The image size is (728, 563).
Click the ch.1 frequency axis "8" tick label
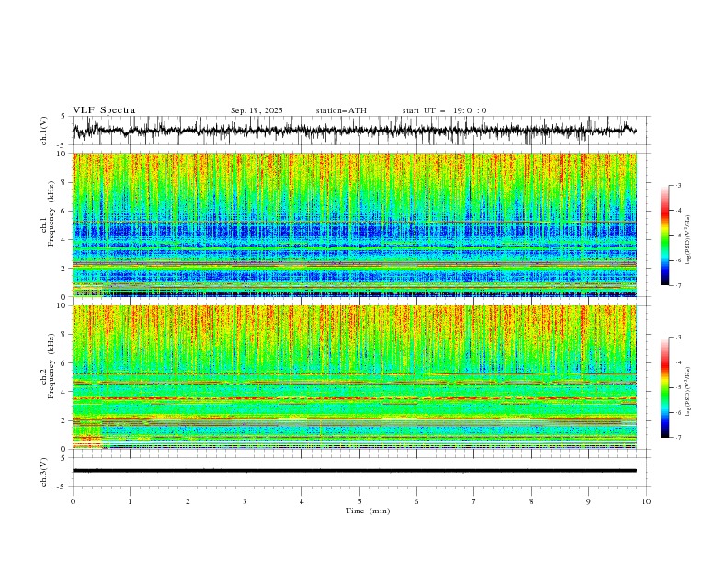[65, 182]
